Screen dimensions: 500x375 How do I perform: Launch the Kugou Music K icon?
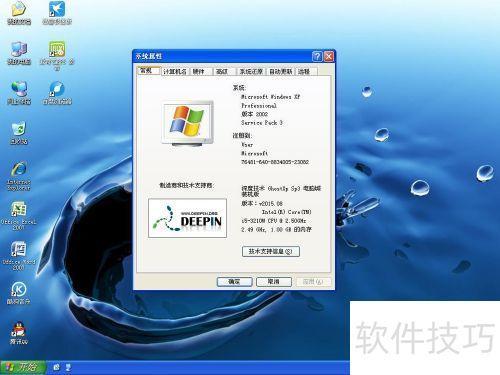pyautogui.click(x=19, y=293)
